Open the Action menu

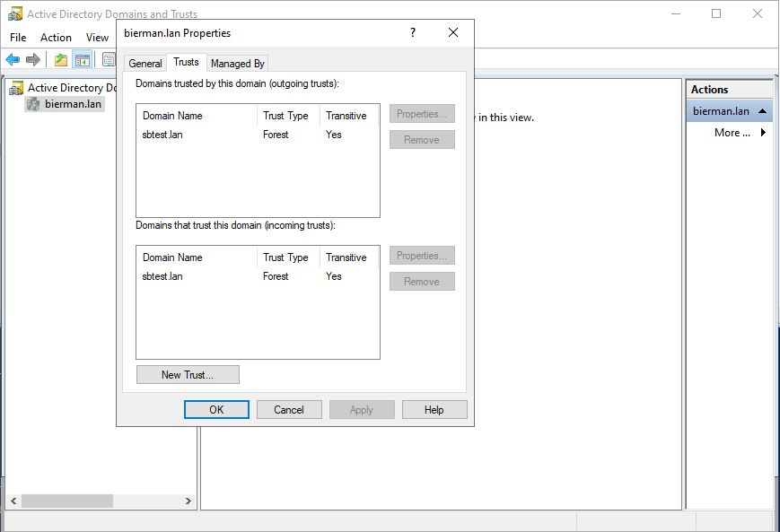[56, 38]
